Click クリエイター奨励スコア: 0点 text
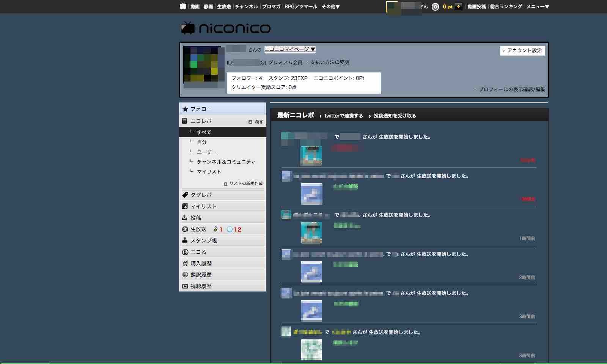The image size is (607, 364). click(264, 87)
